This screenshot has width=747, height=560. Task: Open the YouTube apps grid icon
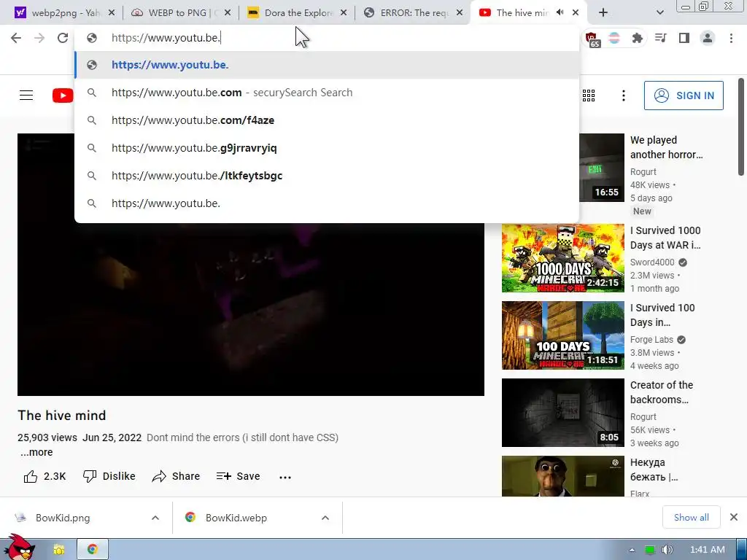pos(589,96)
